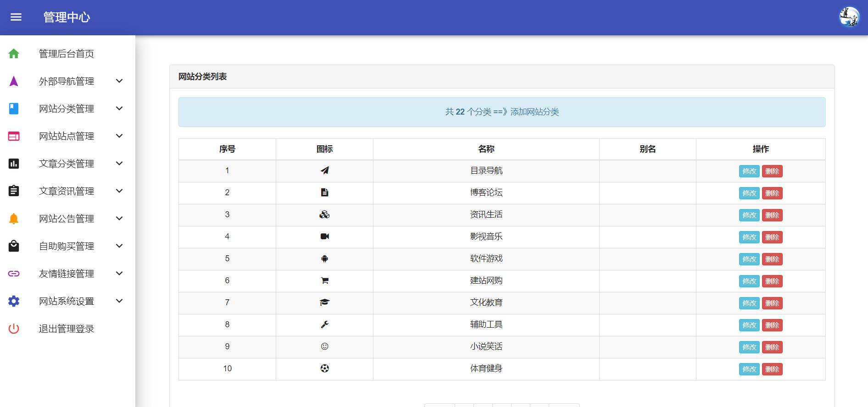Viewport: 868px width, 407px height.
Task: Expand 文章资讯管理 chevron
Action: pos(119,191)
